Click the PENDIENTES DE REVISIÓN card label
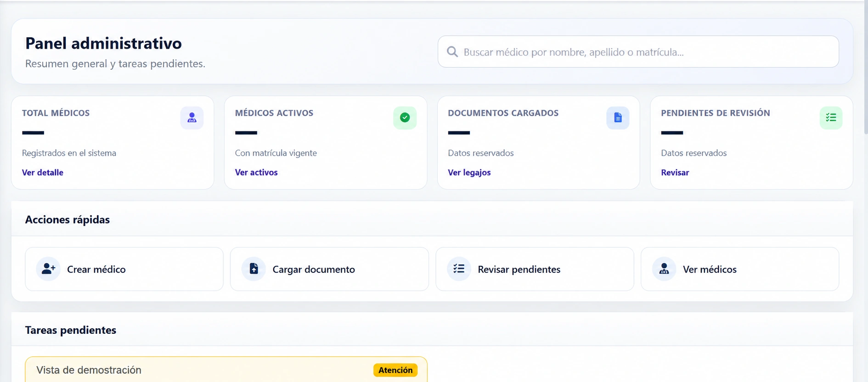868x382 pixels. pos(716,113)
